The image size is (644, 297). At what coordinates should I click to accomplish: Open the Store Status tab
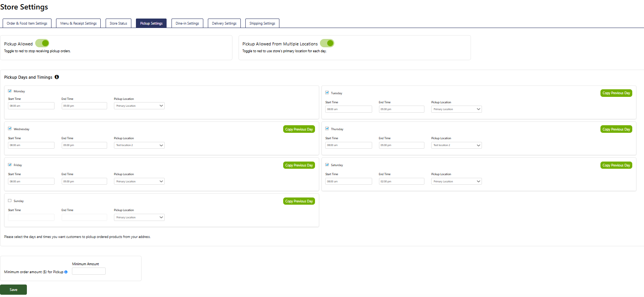(x=119, y=23)
